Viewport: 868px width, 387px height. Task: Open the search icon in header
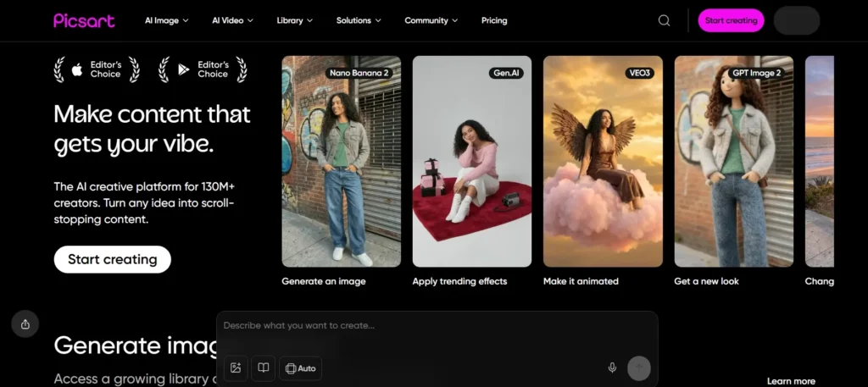[x=664, y=20]
